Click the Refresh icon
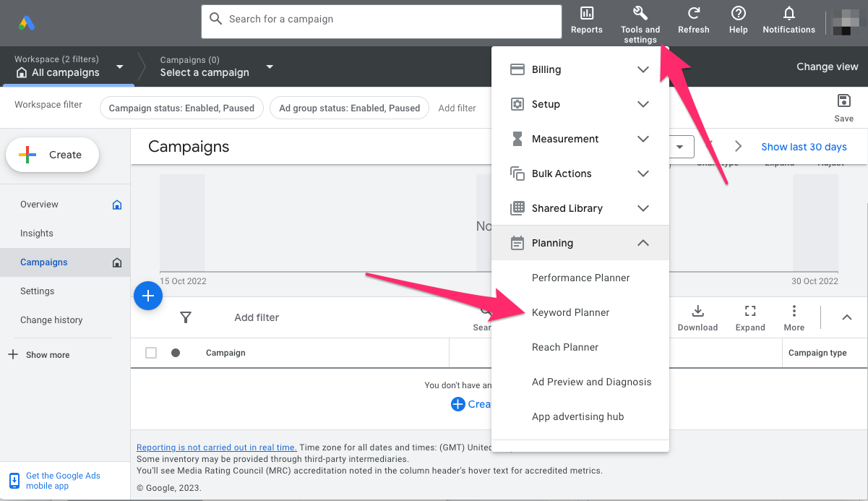The height and width of the screenshot is (501, 868). (694, 13)
